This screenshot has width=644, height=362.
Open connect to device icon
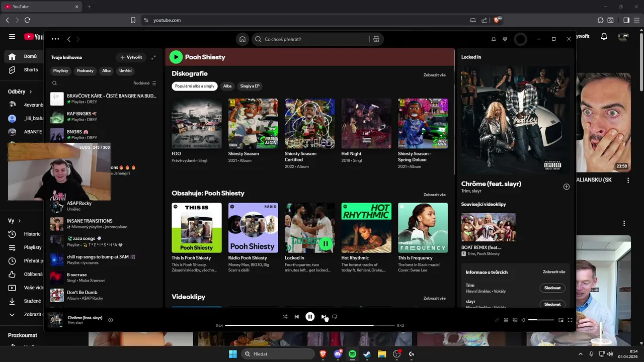[x=515, y=320]
